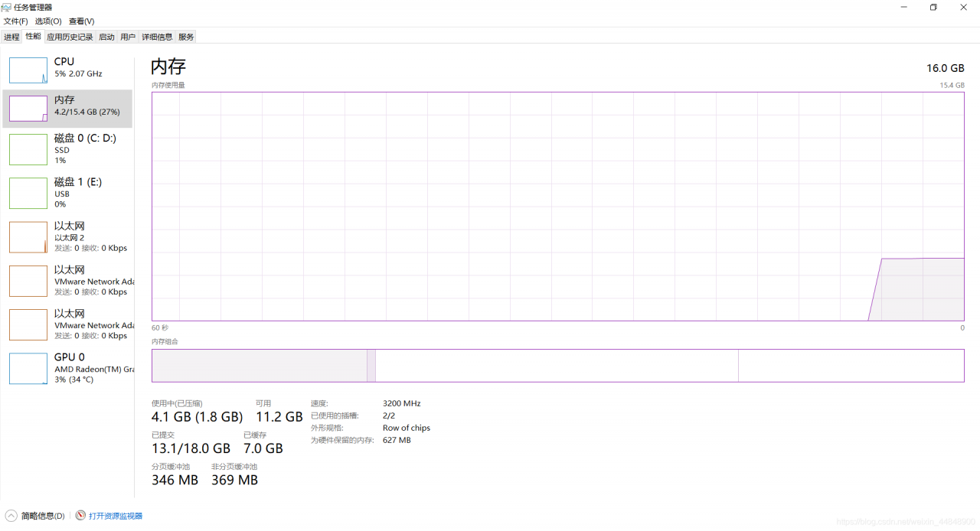The image size is (980, 531).
Task: Minimize the Task Manager window
Action: point(903,7)
